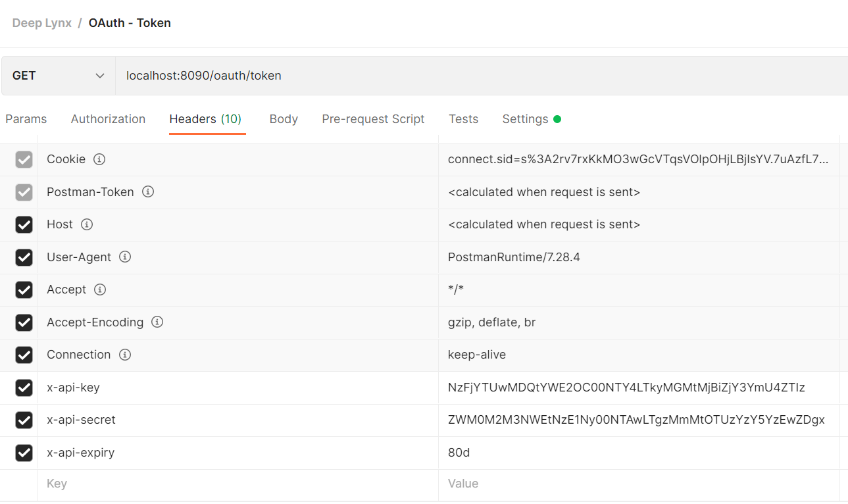Screen dimensions: 848x504
Task: Open the Pre-request Script tab
Action: click(x=373, y=119)
